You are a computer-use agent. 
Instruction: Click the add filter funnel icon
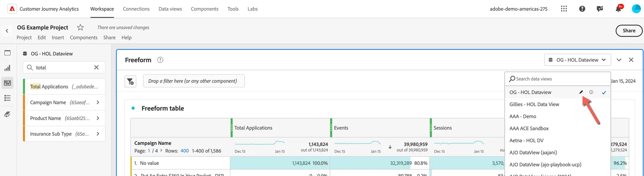pyautogui.click(x=130, y=81)
